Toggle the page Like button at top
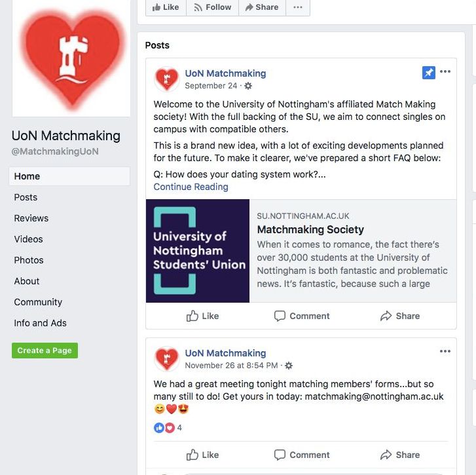Screen dimensions: 476x475 coord(166,7)
